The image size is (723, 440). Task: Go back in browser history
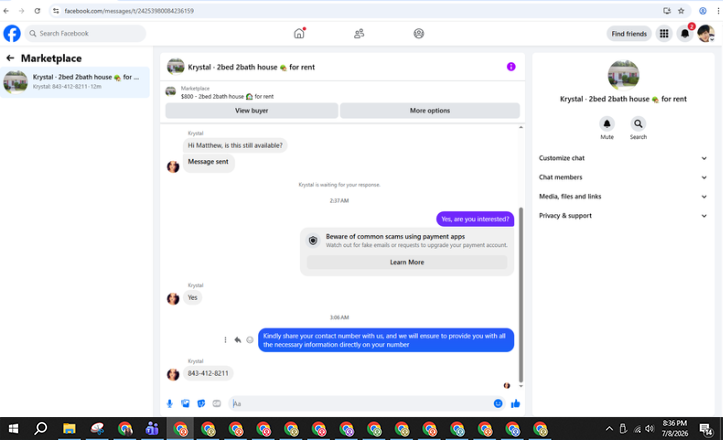(x=6, y=11)
